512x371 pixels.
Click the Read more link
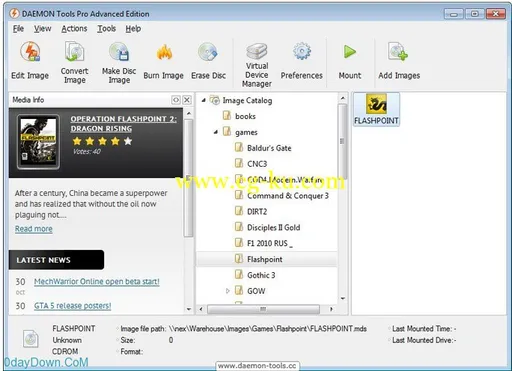(34, 229)
